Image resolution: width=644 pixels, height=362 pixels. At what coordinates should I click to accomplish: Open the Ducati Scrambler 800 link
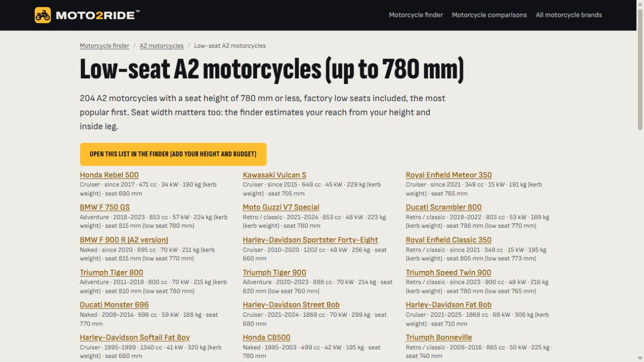[x=443, y=207]
